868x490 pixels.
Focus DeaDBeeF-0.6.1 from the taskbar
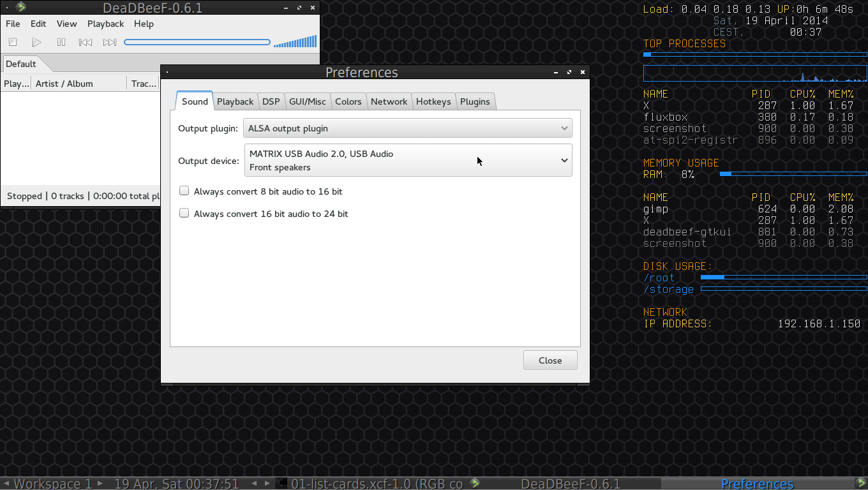pyautogui.click(x=564, y=484)
